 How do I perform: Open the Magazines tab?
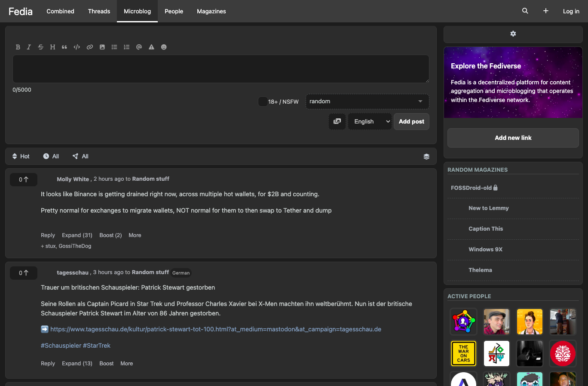point(211,11)
